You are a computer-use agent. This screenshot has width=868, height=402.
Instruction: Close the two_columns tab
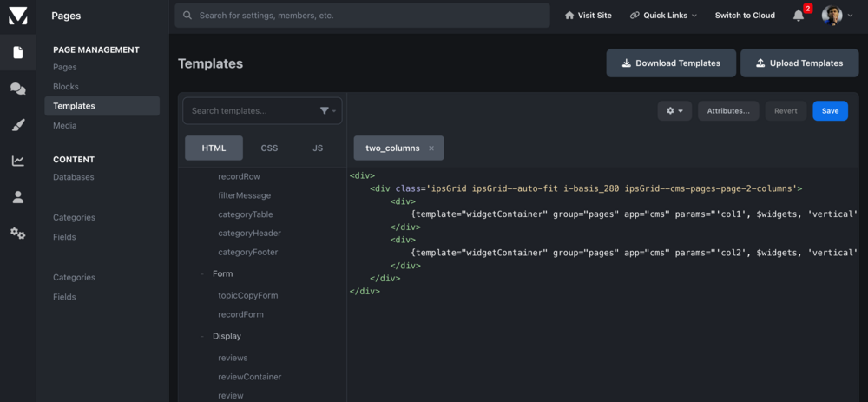tap(431, 148)
